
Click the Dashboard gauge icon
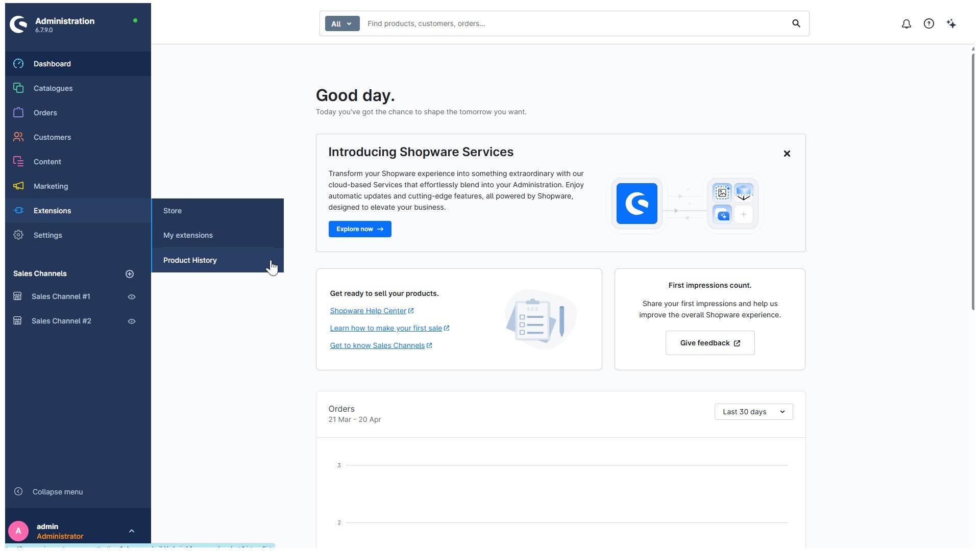pyautogui.click(x=18, y=64)
